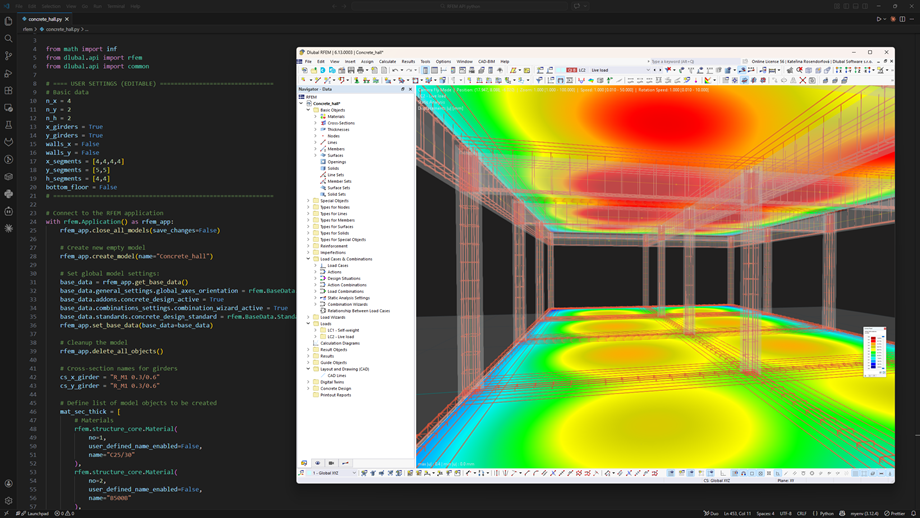The image size is (920, 518).
Task: Click the Undo arrow in RFEM toolbar
Action: coord(395,70)
